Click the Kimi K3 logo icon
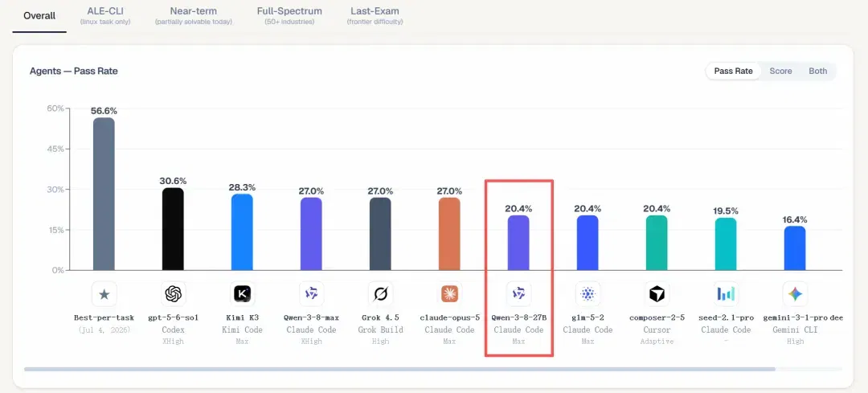This screenshot has height=393, width=868. coord(242,294)
